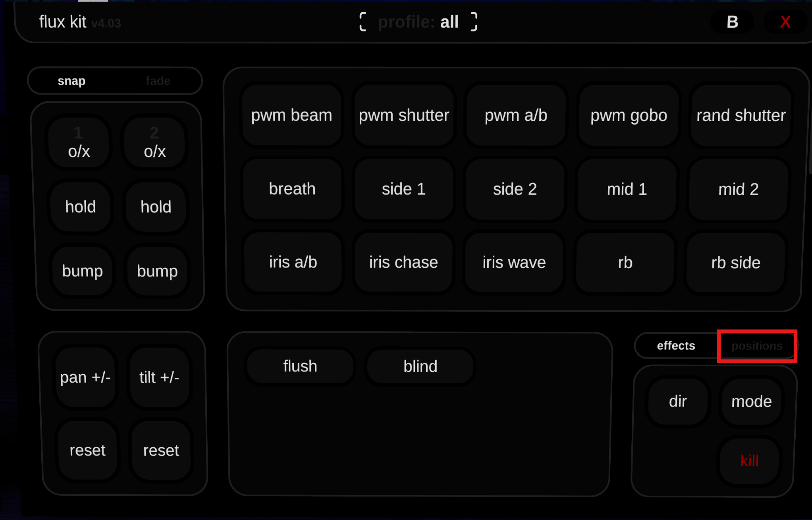Reset the tilt position
Image resolution: width=812 pixels, height=520 pixels.
coord(160,450)
